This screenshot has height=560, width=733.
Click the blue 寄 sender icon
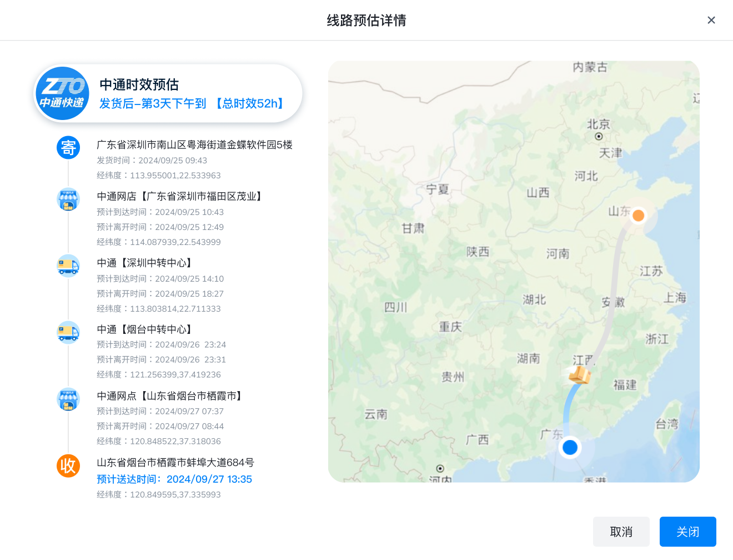click(x=68, y=148)
